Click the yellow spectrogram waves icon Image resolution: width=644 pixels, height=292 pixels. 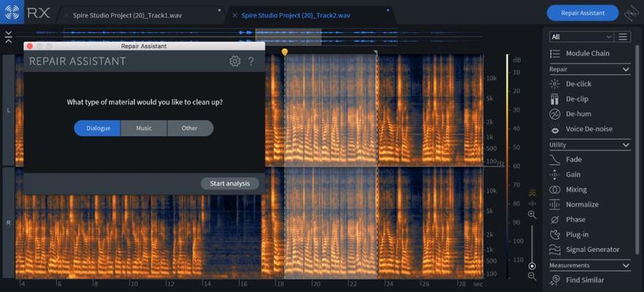click(x=532, y=192)
